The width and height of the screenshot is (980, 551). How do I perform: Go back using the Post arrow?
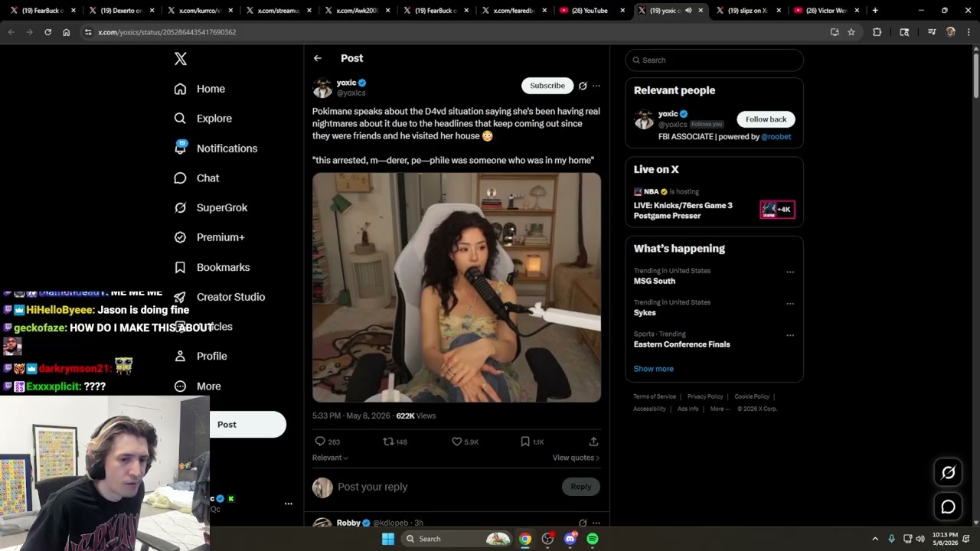[318, 58]
